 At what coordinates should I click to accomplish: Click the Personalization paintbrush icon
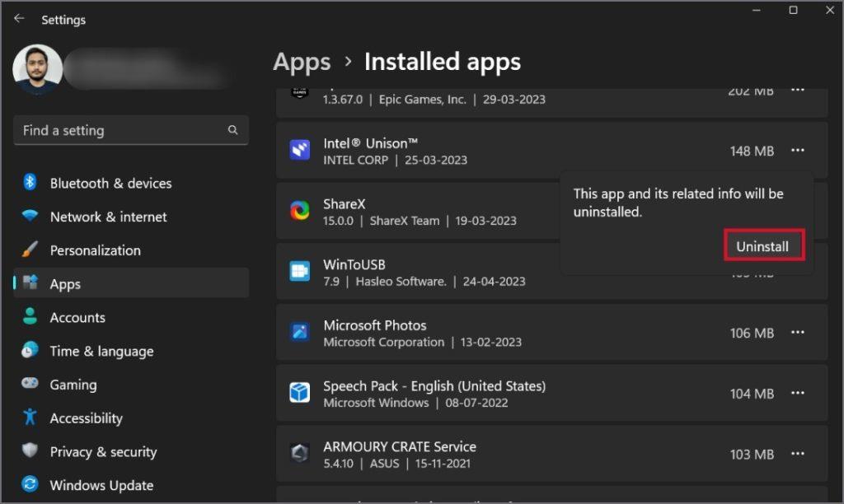[30, 249]
